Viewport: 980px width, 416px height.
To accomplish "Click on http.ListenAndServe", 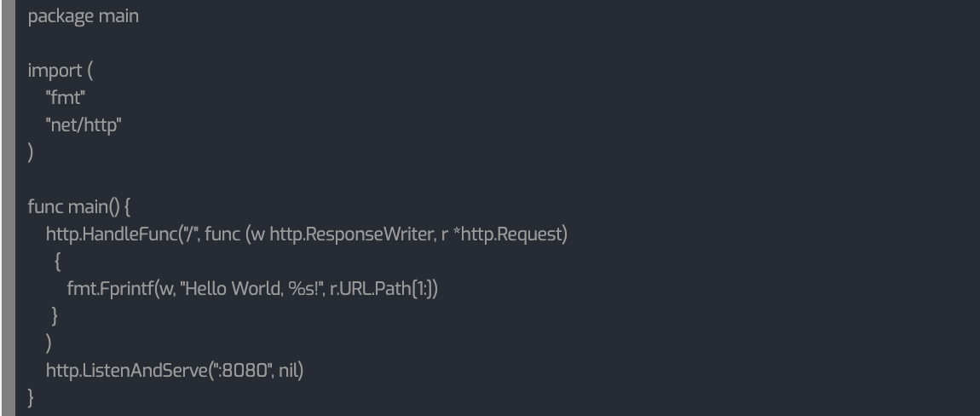I will point(126,371).
